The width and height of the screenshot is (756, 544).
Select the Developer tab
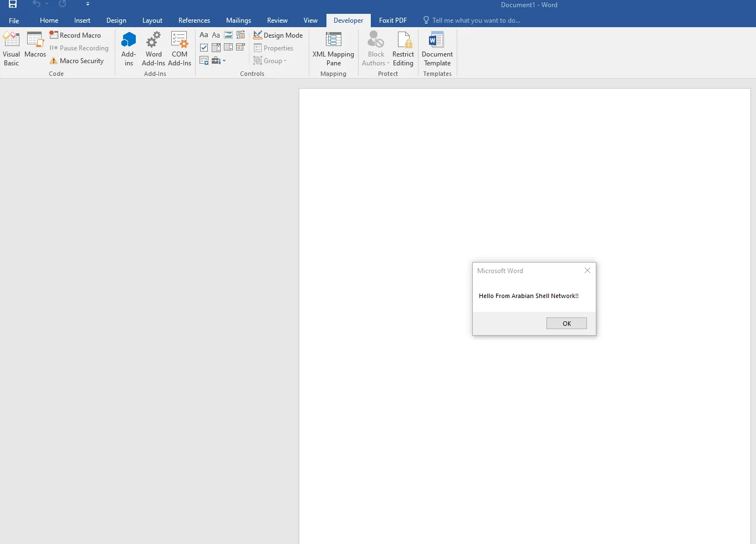coord(348,20)
